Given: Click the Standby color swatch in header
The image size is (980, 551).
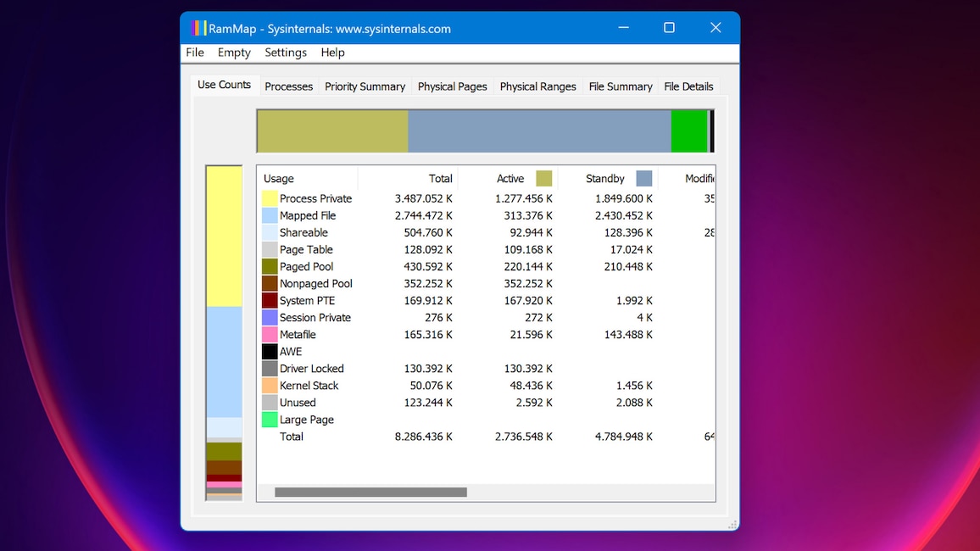Looking at the screenshot, I should (x=643, y=179).
